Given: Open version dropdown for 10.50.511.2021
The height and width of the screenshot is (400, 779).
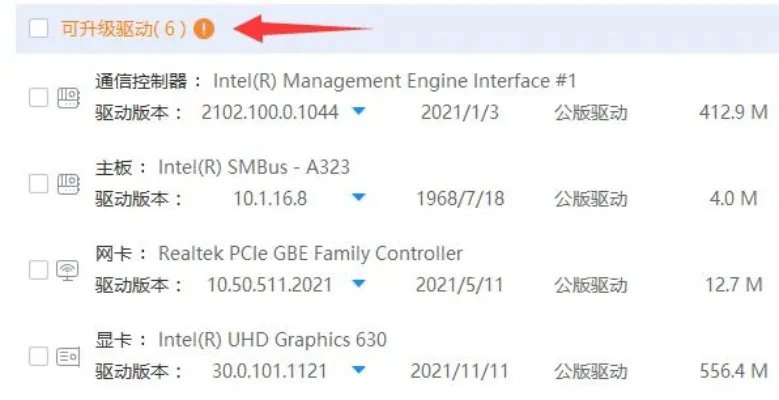Looking at the screenshot, I should pos(359,285).
